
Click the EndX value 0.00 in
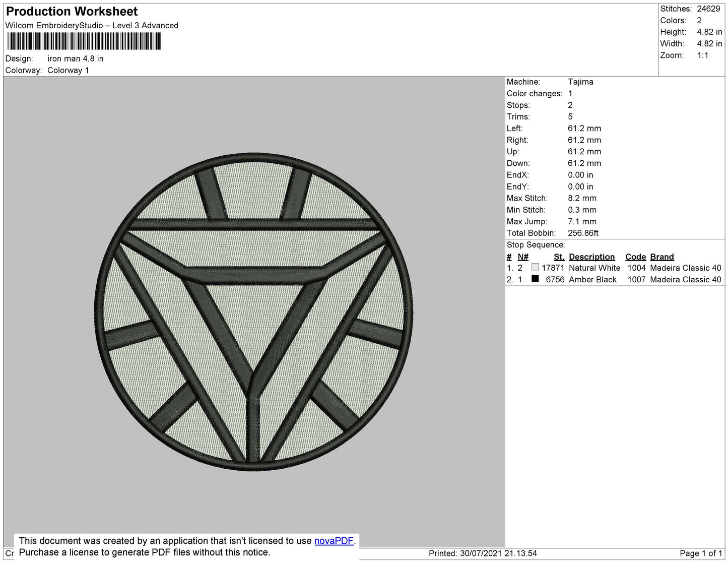tap(580, 175)
